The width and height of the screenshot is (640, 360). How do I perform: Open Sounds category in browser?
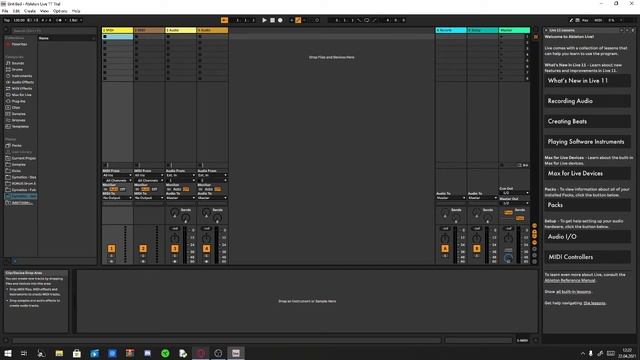point(18,63)
